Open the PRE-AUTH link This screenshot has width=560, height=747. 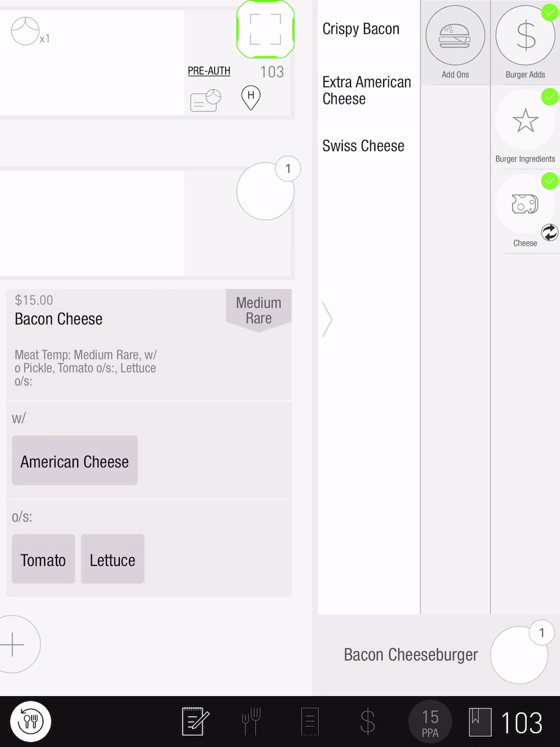(209, 71)
